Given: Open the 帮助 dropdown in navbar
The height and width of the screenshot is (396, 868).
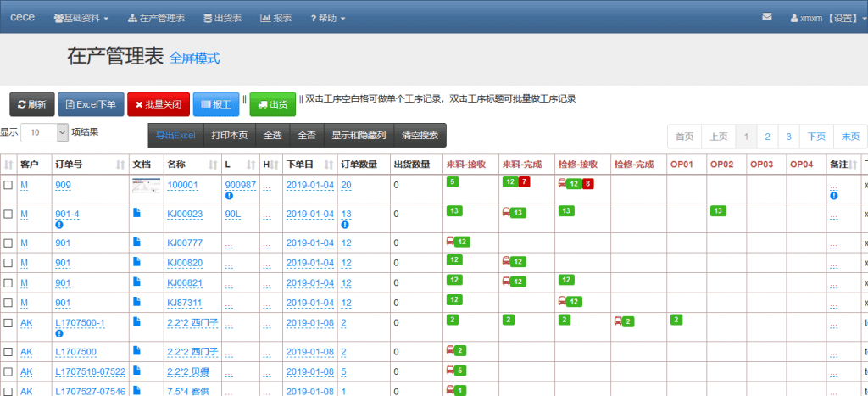Looking at the screenshot, I should 328,18.
